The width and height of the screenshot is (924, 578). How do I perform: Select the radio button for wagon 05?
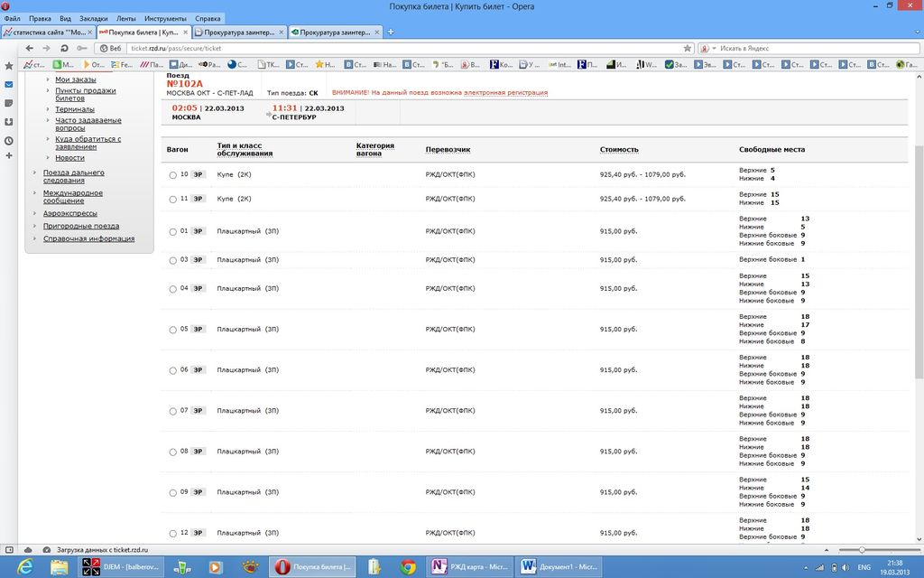click(173, 330)
